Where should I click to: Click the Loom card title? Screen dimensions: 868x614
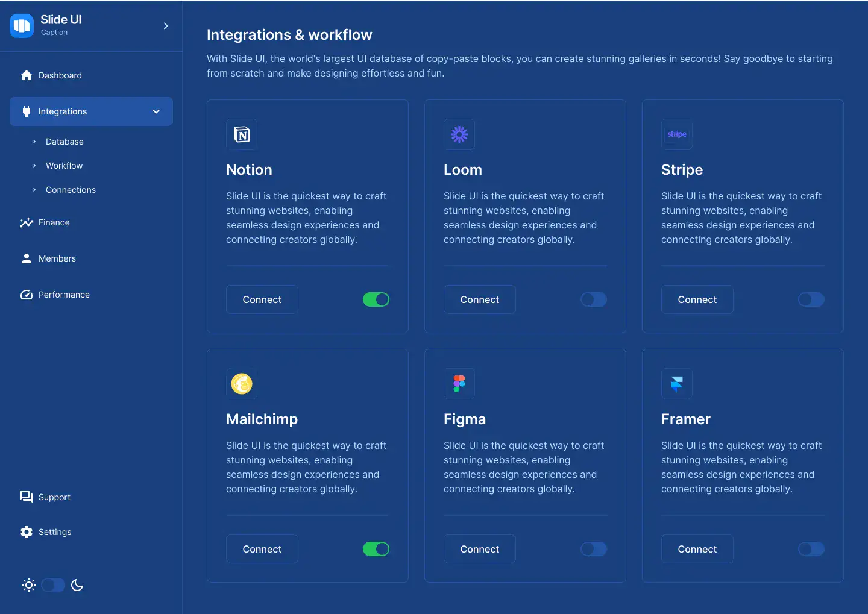tap(463, 170)
